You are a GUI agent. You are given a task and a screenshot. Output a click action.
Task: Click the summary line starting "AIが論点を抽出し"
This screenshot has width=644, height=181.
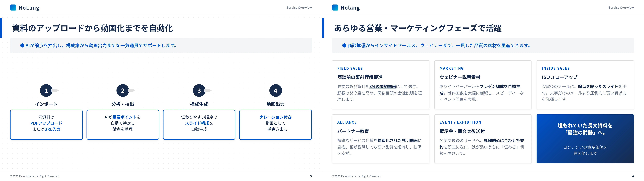pos(101,45)
